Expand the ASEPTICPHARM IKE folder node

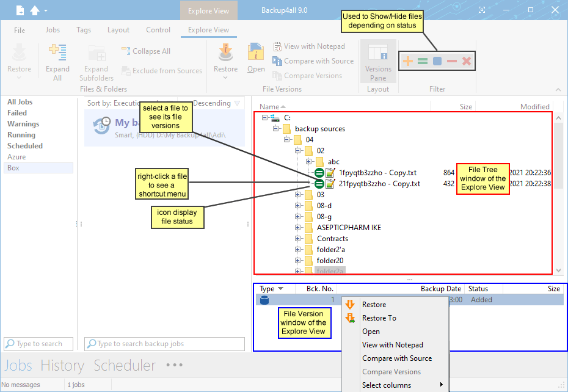click(x=298, y=228)
